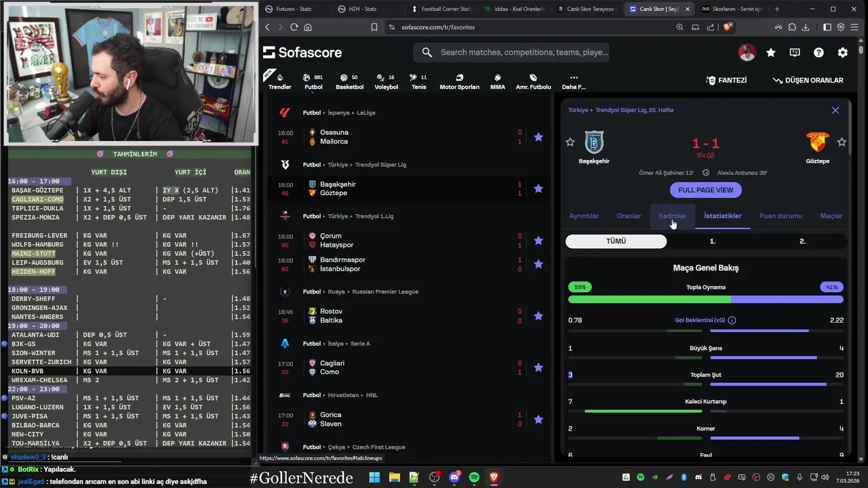Image resolution: width=868 pixels, height=488 pixels.
Task: Open the Trendler sports category
Action: pos(279,81)
